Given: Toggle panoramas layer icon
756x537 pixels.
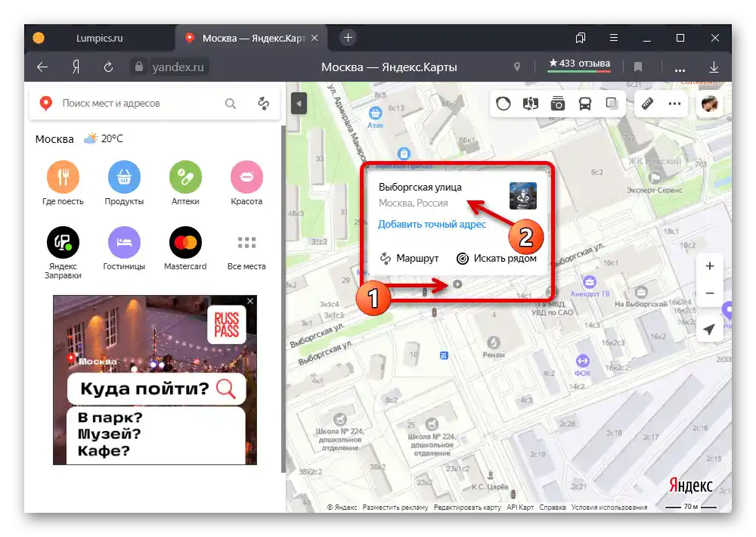Looking at the screenshot, I should pyautogui.click(x=531, y=104).
